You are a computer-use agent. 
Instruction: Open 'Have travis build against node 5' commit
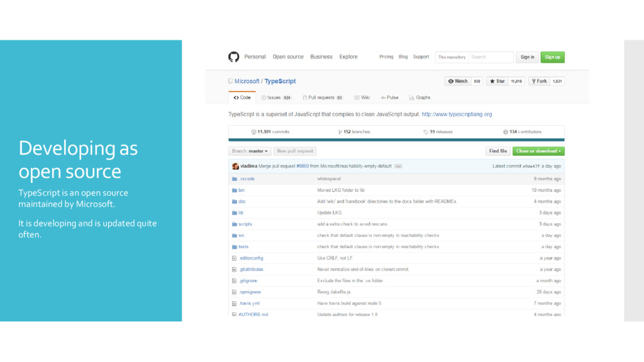click(x=349, y=304)
